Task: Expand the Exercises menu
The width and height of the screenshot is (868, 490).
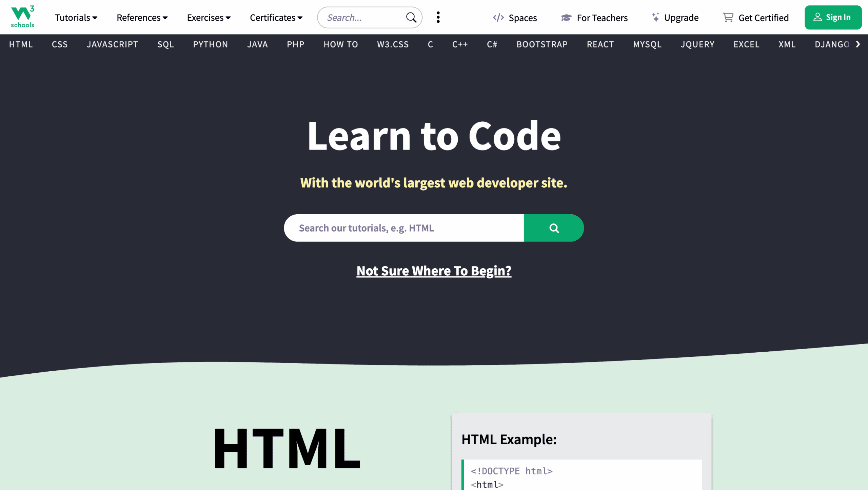Action: pyautogui.click(x=209, y=17)
